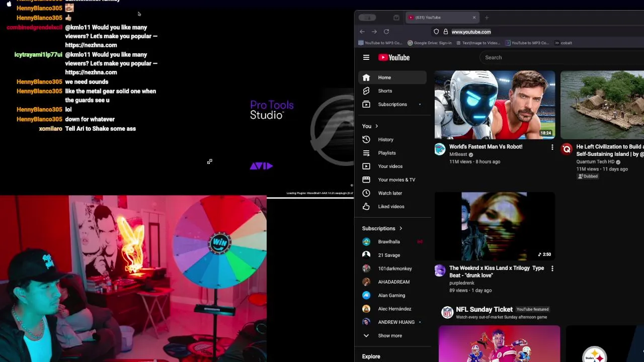The image size is (644, 362).
Task: Open History in the sidebar
Action: pos(392,139)
